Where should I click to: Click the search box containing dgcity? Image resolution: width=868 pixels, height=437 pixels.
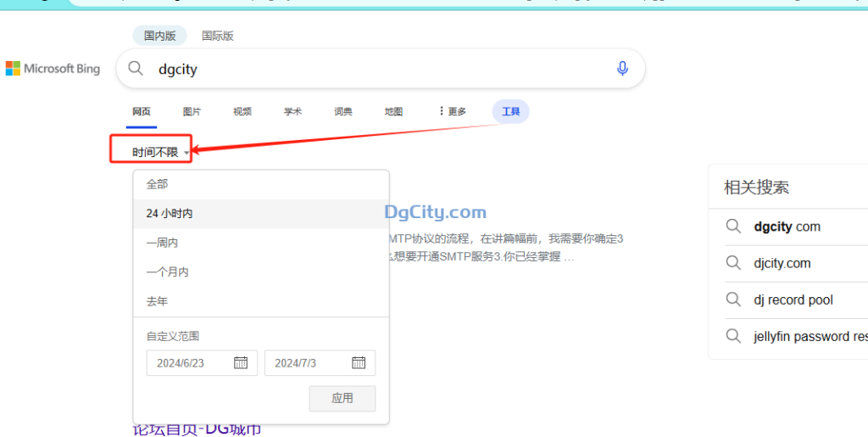click(381, 69)
